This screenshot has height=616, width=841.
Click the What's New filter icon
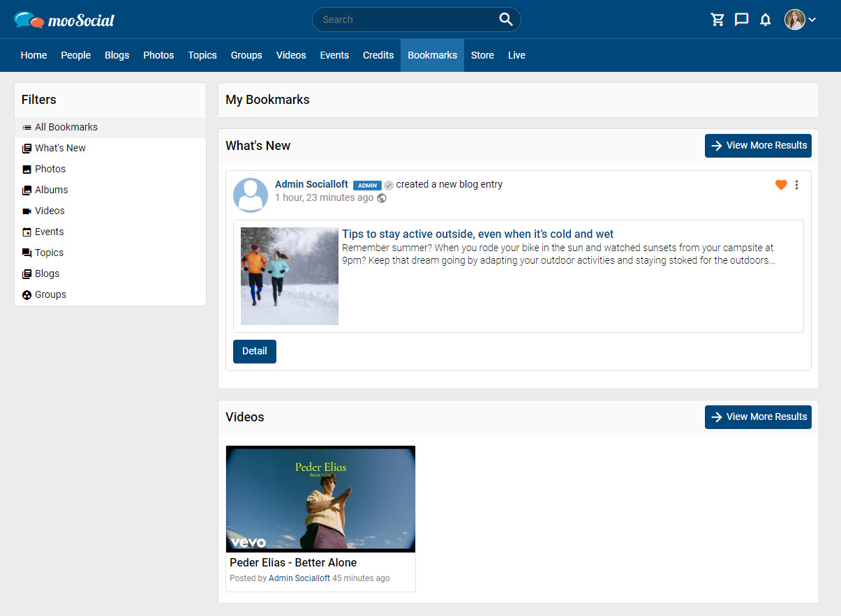tap(27, 149)
